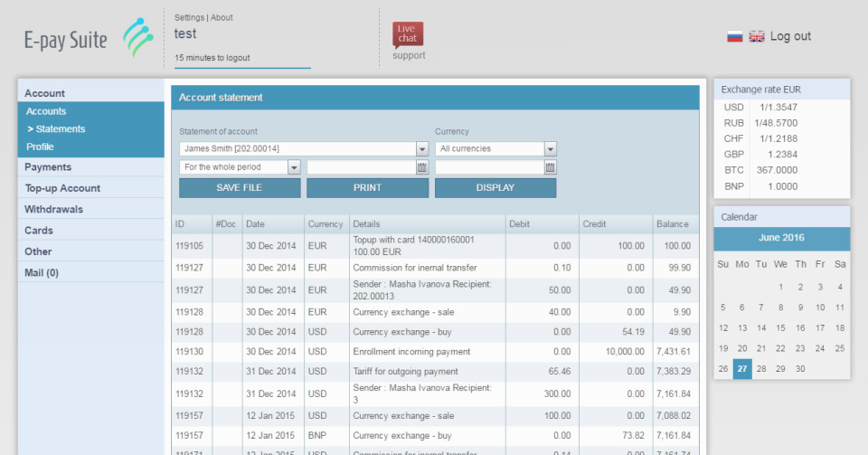The height and width of the screenshot is (455, 868).
Task: Select June 27 in the calendar
Action: (742, 369)
